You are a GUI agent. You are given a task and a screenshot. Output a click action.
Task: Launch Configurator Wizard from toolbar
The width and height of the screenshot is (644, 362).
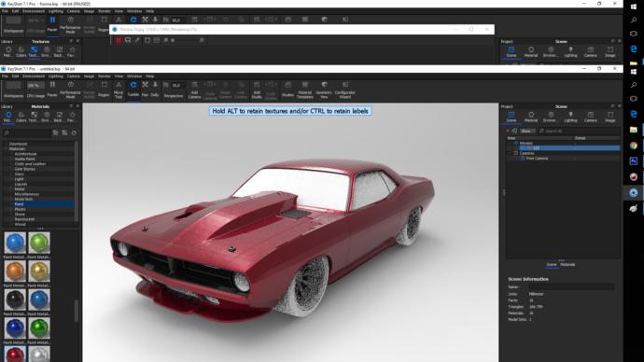pyautogui.click(x=345, y=90)
